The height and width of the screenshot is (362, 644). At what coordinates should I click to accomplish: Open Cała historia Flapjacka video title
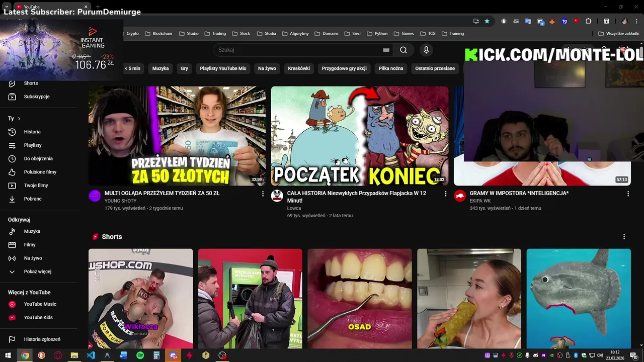(x=357, y=197)
